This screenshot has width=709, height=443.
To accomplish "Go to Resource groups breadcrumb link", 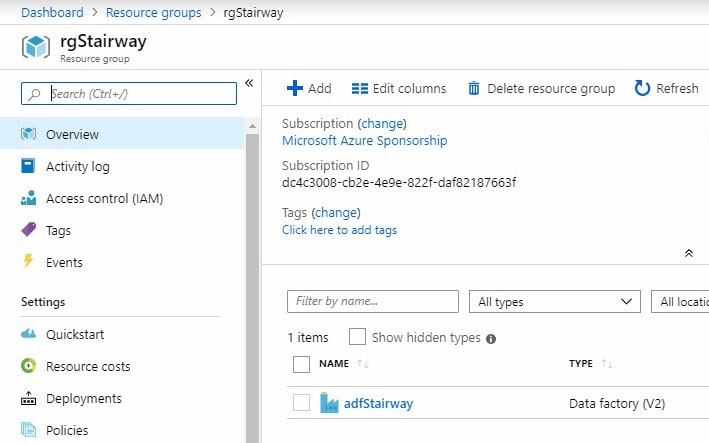I will [x=153, y=12].
